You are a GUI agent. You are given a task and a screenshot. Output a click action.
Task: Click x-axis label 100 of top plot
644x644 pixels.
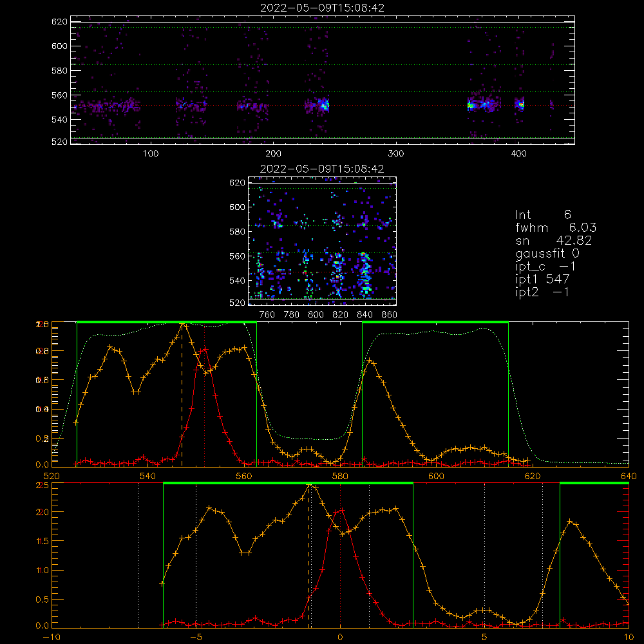tap(151, 154)
